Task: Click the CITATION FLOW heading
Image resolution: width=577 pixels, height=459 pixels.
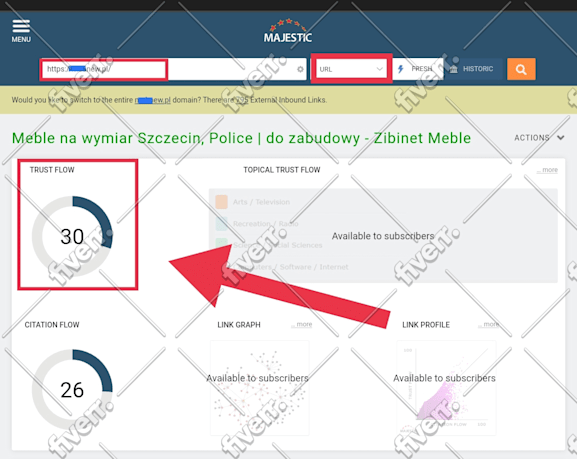Action: [x=52, y=325]
